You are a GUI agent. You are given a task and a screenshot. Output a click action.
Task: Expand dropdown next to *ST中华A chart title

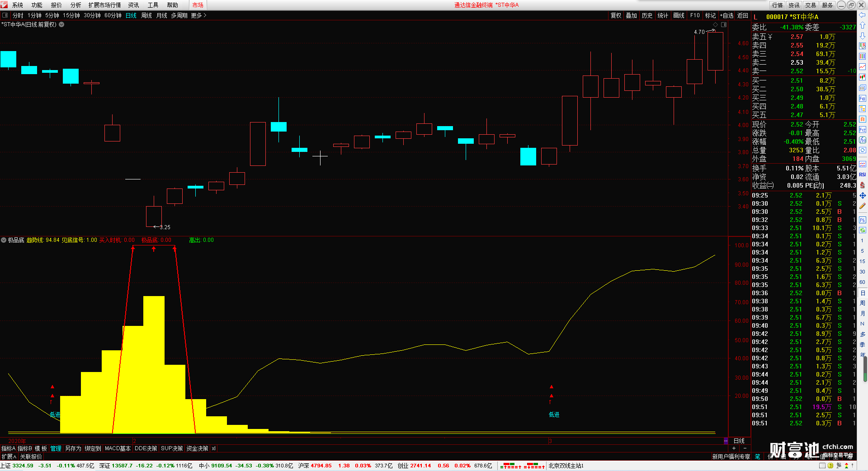coord(61,24)
